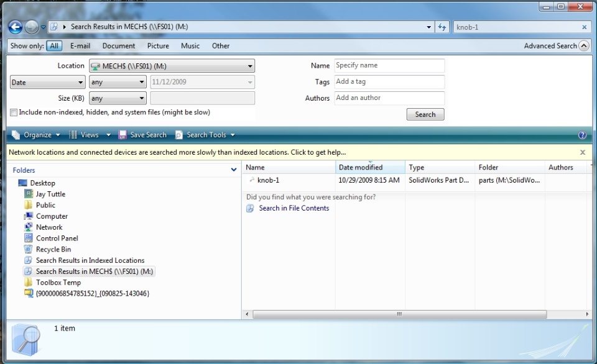Image resolution: width=597 pixels, height=364 pixels.
Task: Sort by Authors column header
Action: [x=565, y=167]
